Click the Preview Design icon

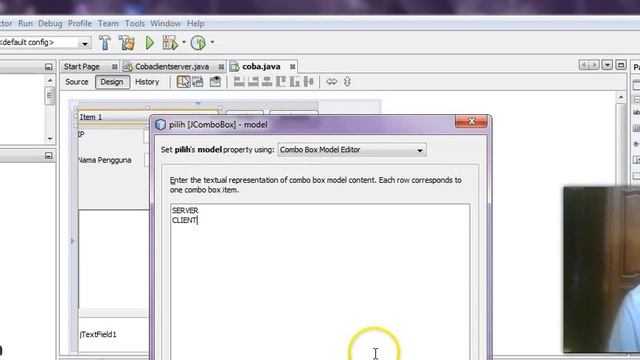coord(216,82)
